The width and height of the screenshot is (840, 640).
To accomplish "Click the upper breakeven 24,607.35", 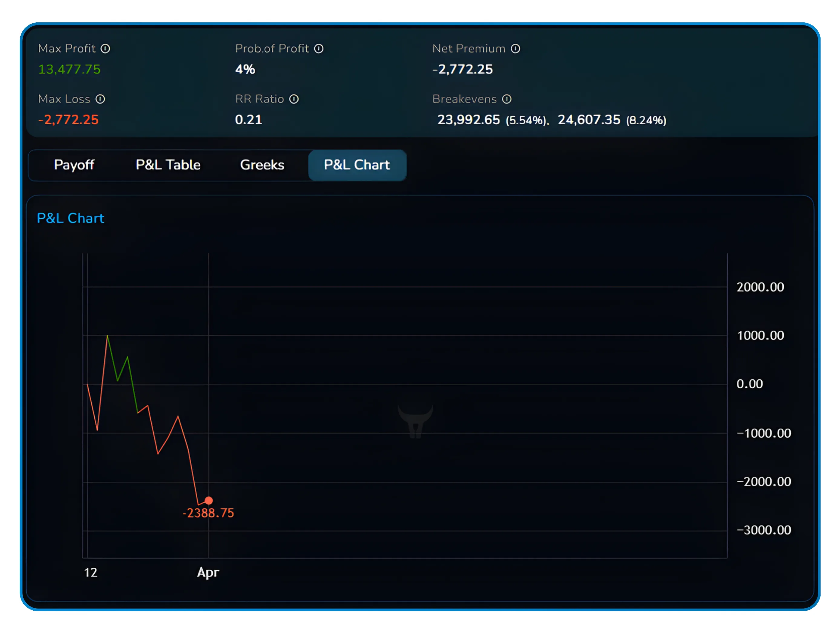I will click(x=589, y=120).
